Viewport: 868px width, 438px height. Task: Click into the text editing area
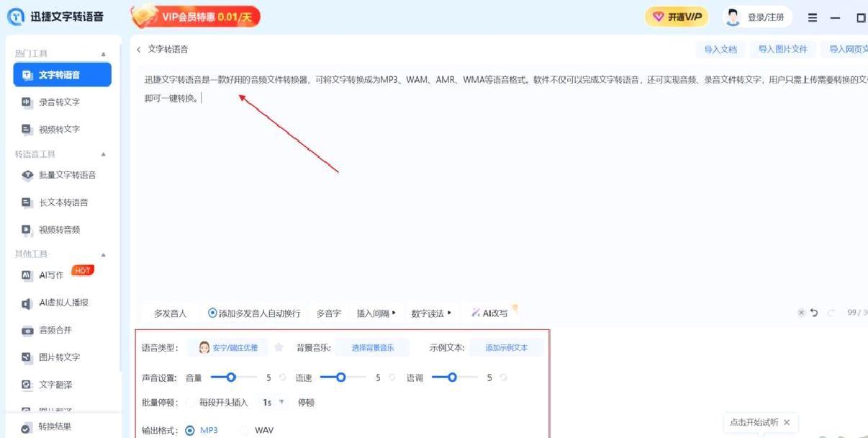point(502,184)
